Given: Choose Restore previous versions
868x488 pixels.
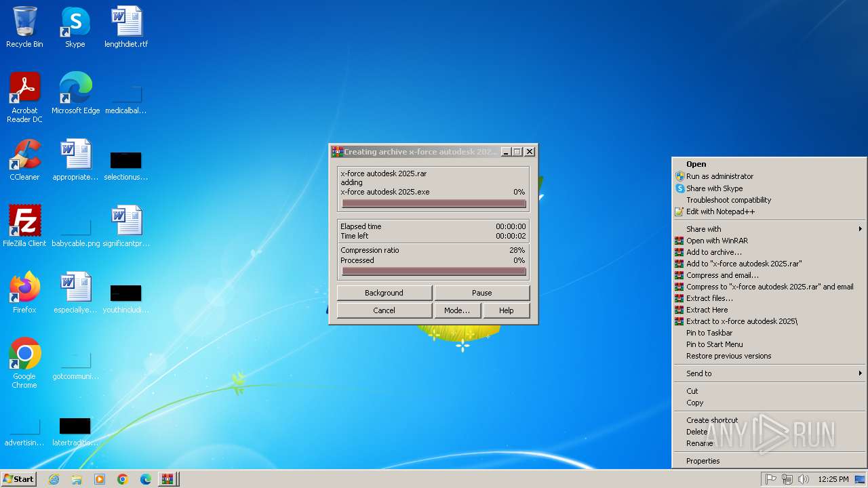Looking at the screenshot, I should [x=769, y=356].
